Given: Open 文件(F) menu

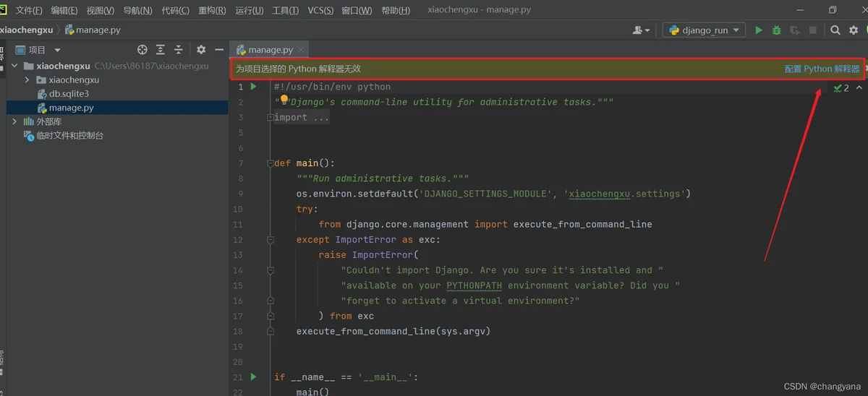Looking at the screenshot, I should pos(29,10).
